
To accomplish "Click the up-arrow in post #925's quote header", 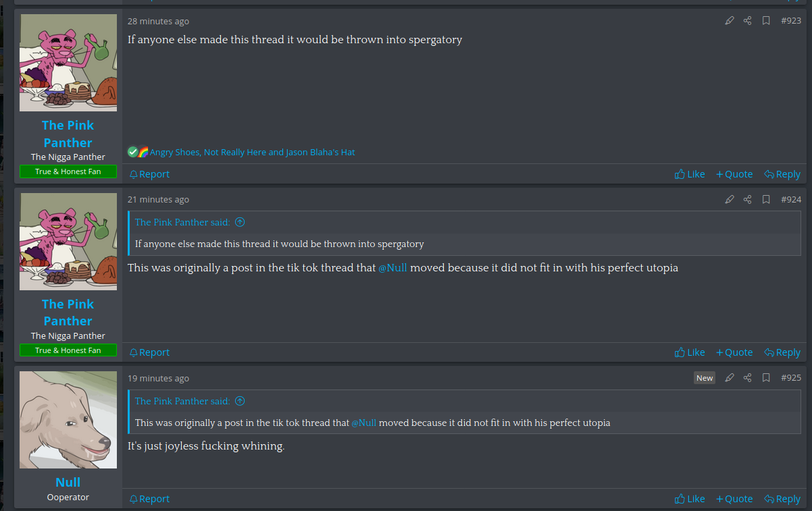I will tap(240, 401).
